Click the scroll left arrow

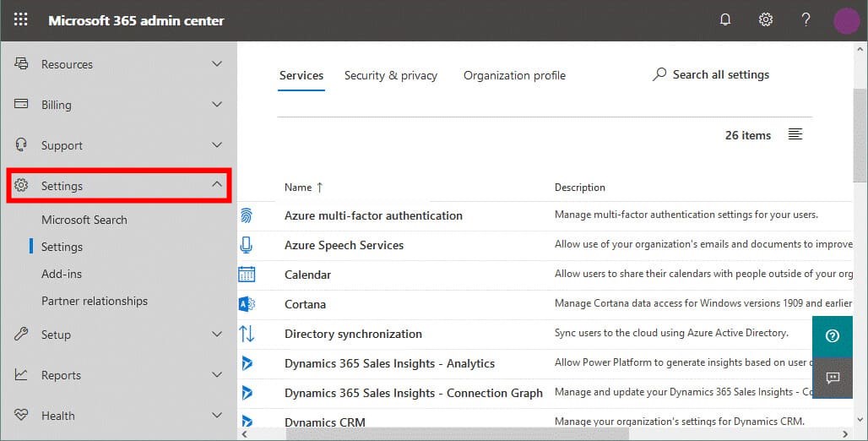(244, 433)
